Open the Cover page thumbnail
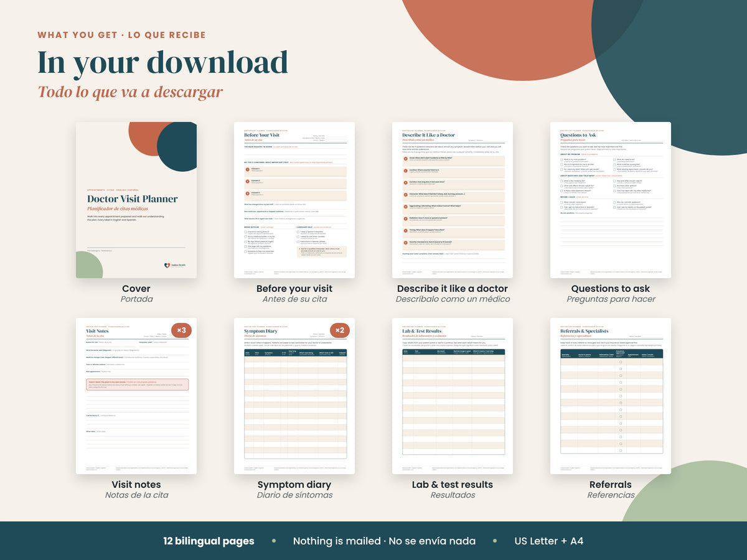 (136, 200)
